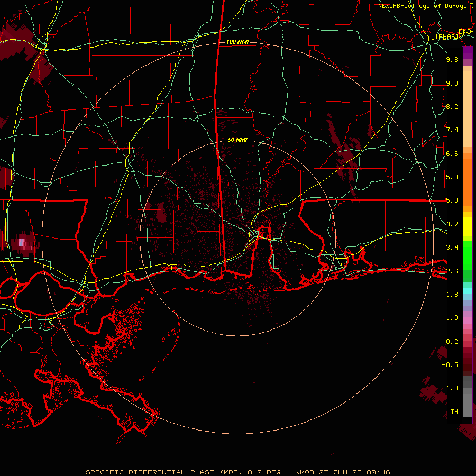
Task: Select the orange swatch on the color bar
Action: (467, 182)
